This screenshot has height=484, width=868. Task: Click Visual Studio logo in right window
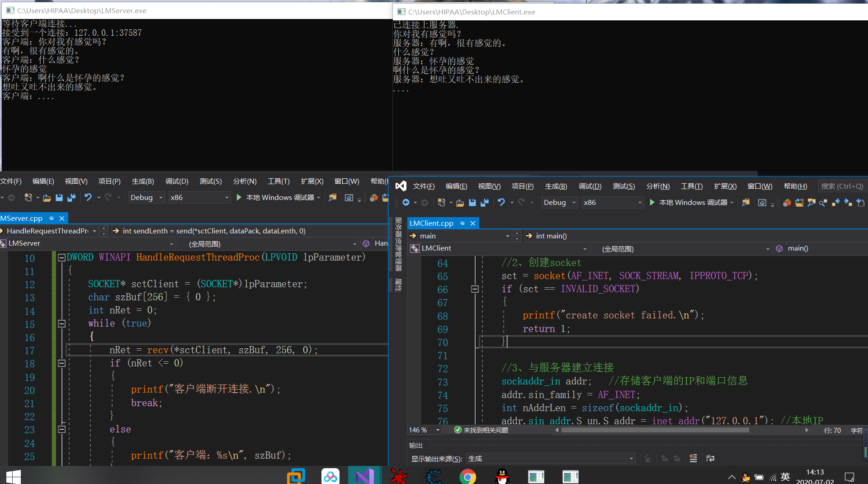point(401,186)
